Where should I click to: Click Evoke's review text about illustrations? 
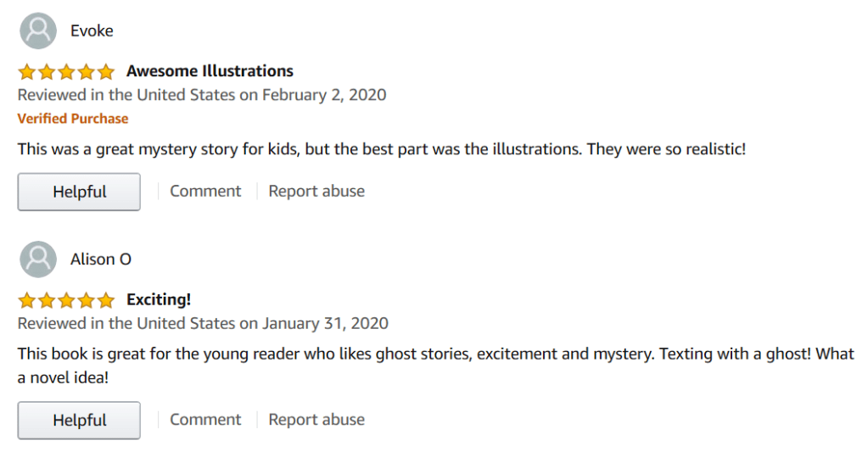pyautogui.click(x=381, y=149)
